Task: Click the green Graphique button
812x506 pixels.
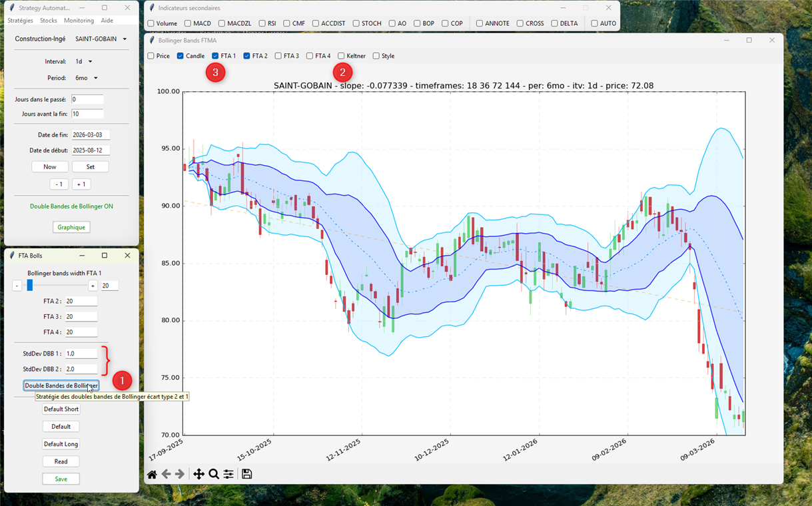Action: tap(71, 227)
